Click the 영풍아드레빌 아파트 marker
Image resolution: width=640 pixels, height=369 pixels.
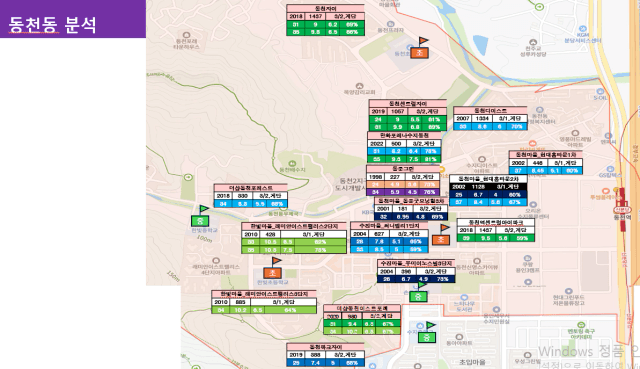(575, 133)
